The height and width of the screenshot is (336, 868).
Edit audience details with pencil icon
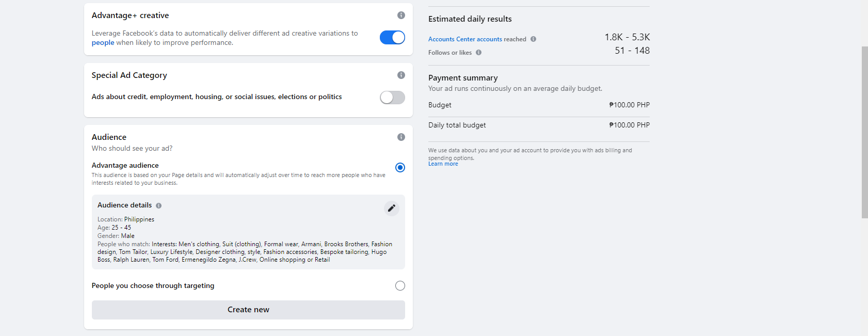tap(392, 208)
